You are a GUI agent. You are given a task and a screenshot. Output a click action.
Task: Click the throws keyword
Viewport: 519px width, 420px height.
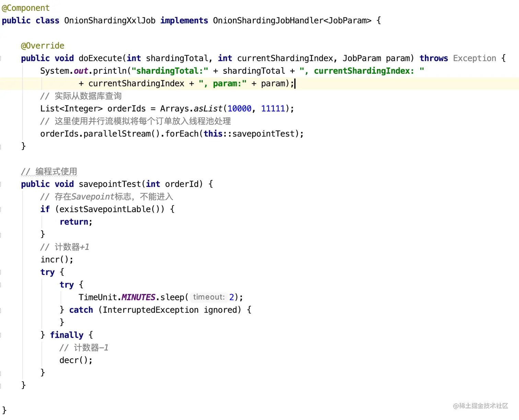[434, 58]
